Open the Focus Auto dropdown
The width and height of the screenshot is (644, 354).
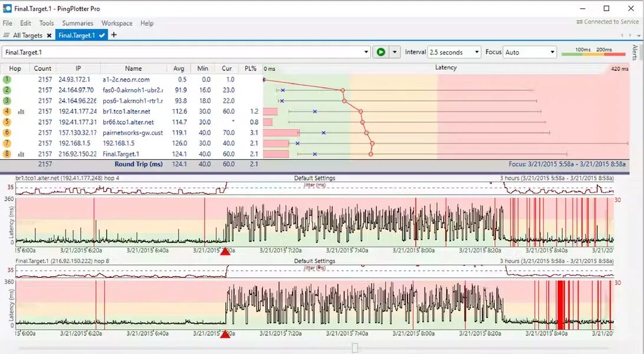[530, 52]
